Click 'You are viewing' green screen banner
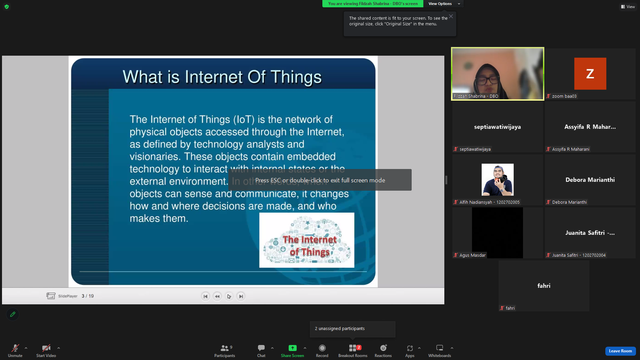 coord(373,4)
